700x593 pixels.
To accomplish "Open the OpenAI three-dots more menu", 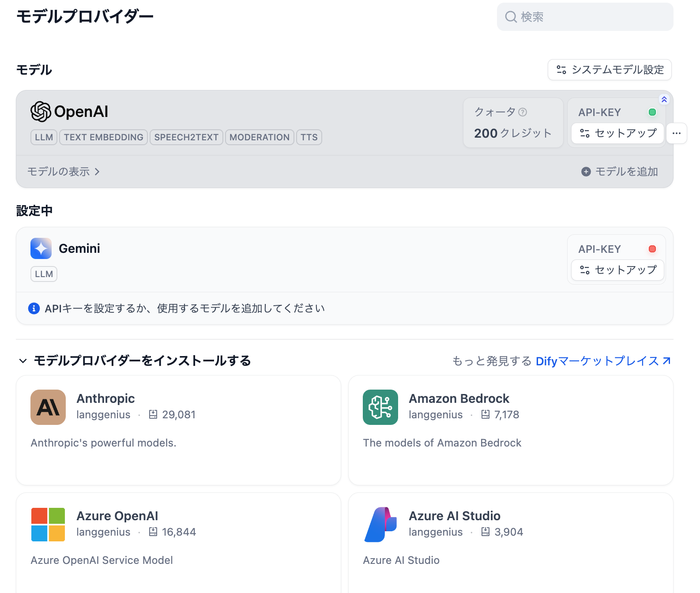I will click(x=677, y=133).
